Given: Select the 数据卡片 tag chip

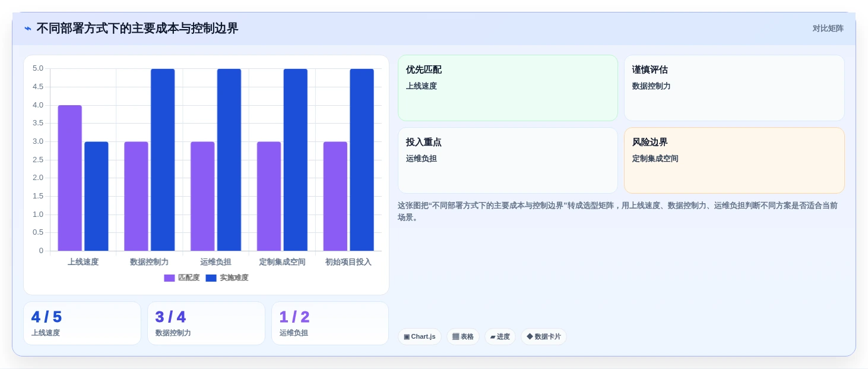Looking at the screenshot, I should click(x=544, y=336).
